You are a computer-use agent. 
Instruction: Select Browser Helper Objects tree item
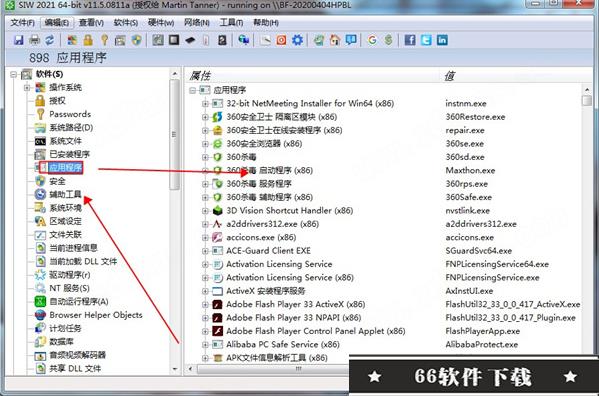(x=96, y=315)
